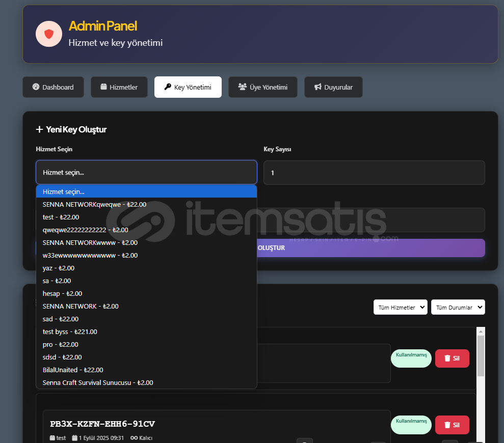
Task: Click the first key's Kullanılmamış status badge
Action: (x=411, y=358)
